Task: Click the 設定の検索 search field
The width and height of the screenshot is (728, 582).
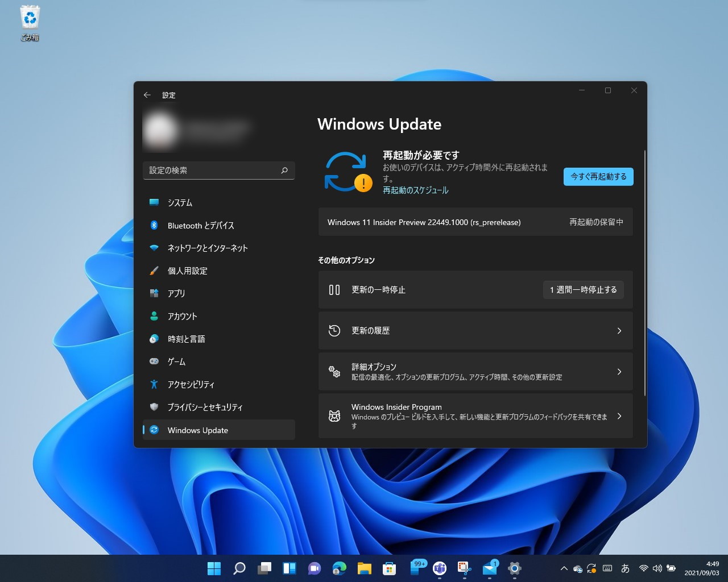Action: 219,170
